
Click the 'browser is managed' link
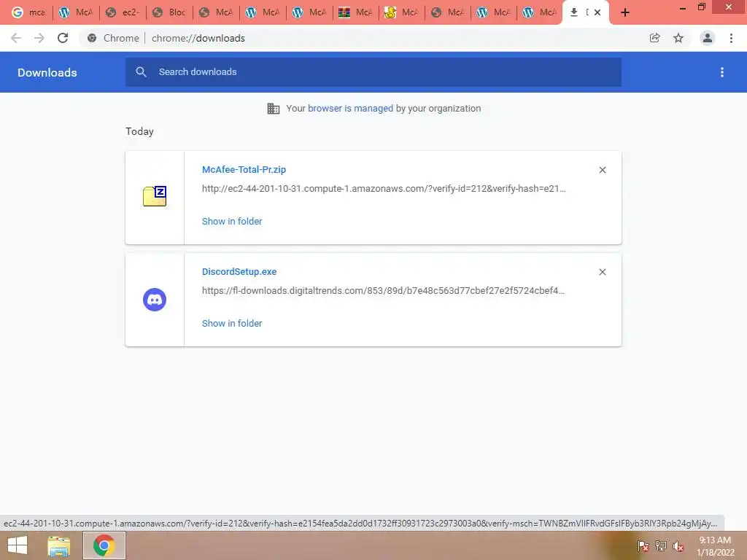pos(351,108)
